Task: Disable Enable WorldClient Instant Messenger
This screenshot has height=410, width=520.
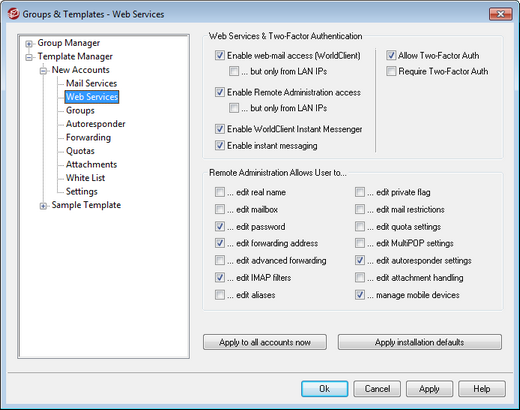Action: [x=220, y=129]
